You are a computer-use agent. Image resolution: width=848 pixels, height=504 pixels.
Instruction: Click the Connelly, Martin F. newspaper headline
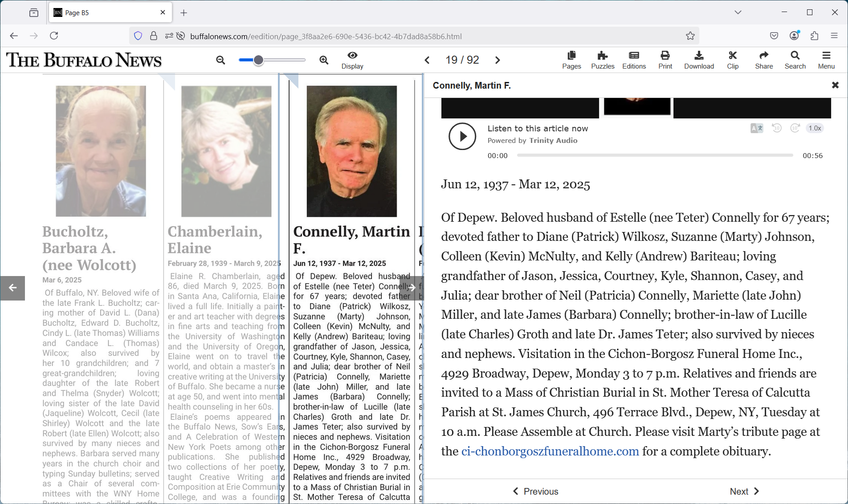coord(351,240)
